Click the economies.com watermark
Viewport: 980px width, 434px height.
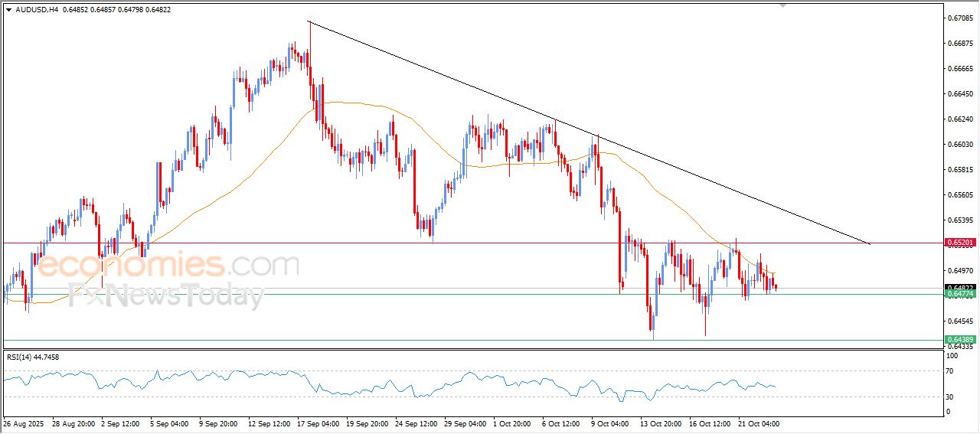168,266
